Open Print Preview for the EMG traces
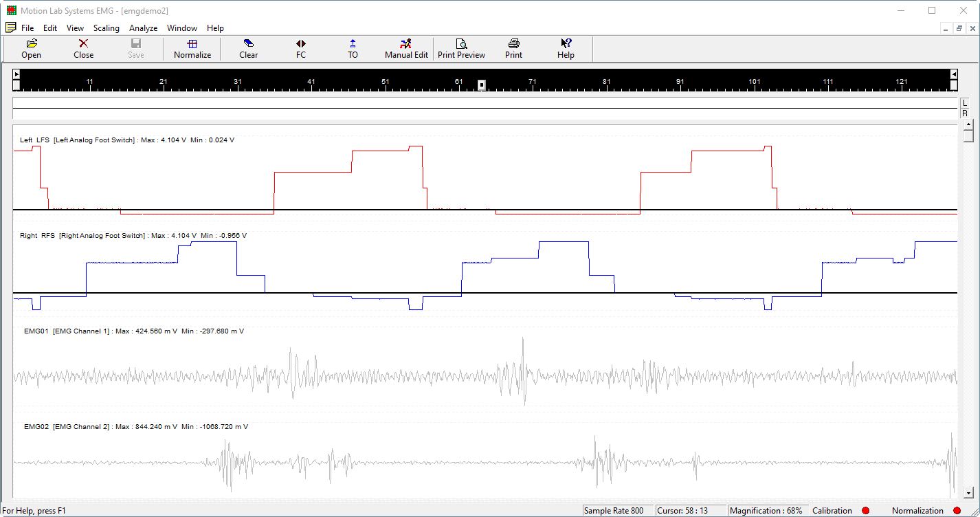The width and height of the screenshot is (980, 517). (461, 48)
